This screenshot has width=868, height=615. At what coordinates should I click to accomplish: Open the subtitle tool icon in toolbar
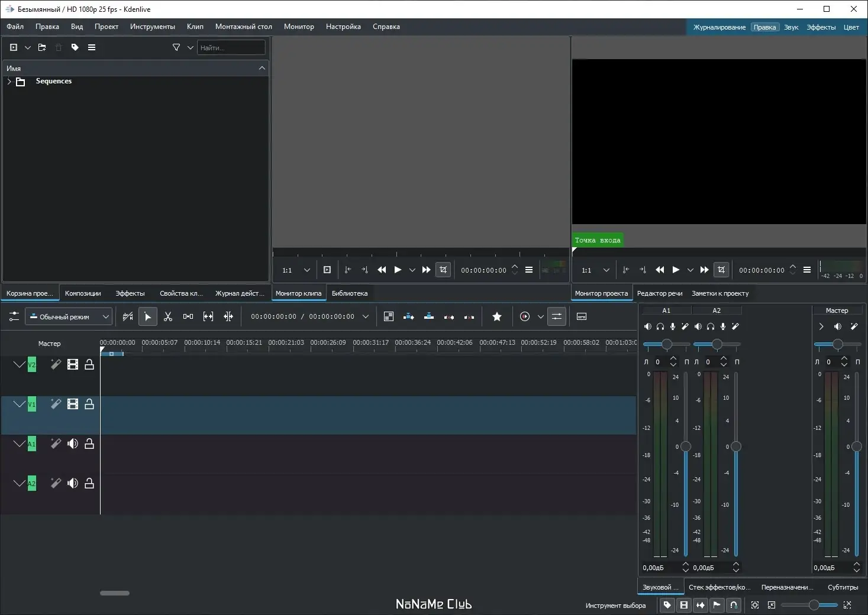(x=582, y=317)
